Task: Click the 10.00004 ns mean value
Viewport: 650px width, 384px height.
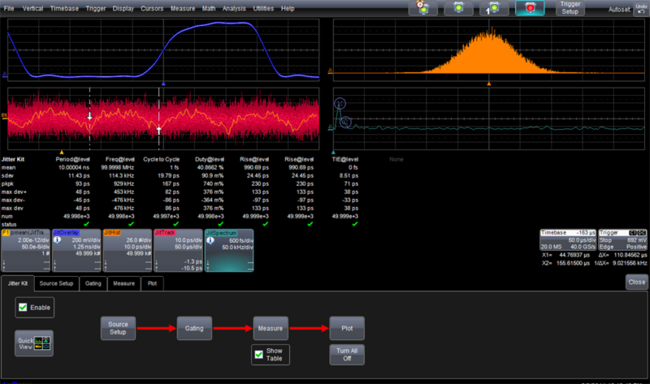Action: (x=74, y=168)
